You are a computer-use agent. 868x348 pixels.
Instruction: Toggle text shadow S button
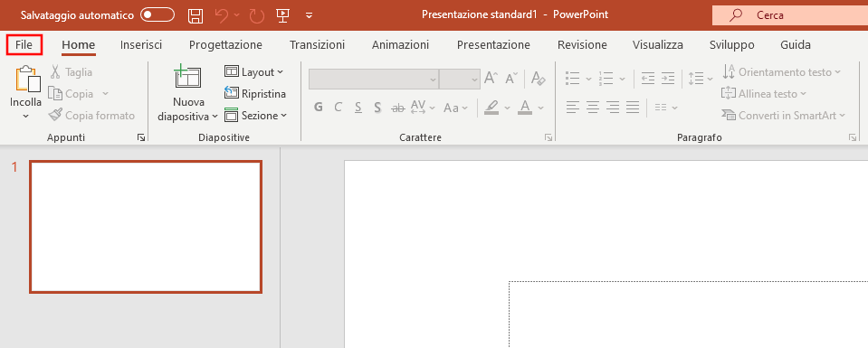point(377,108)
